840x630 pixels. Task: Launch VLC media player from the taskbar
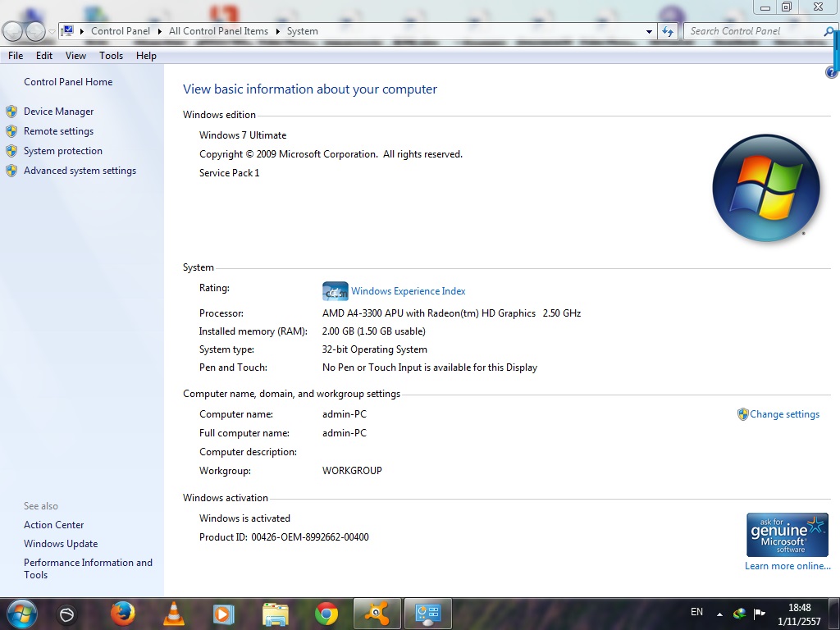[174, 614]
